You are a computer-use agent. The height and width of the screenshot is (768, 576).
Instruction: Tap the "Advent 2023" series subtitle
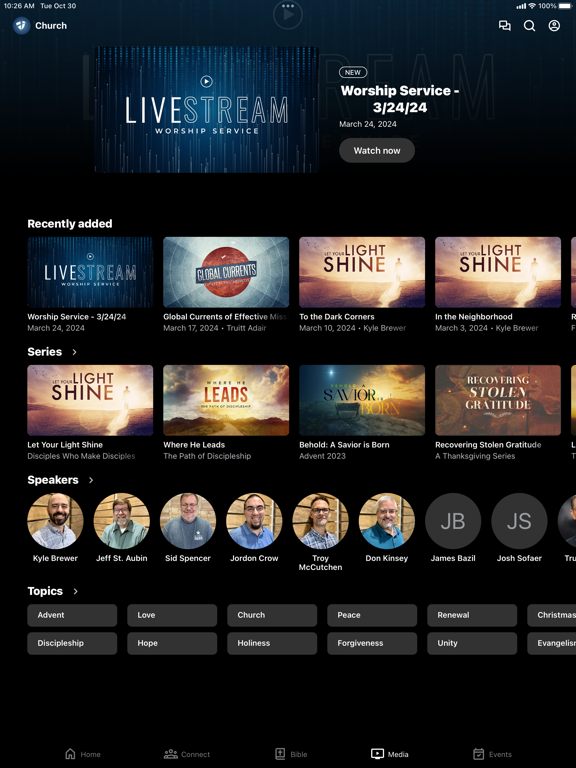coord(322,456)
